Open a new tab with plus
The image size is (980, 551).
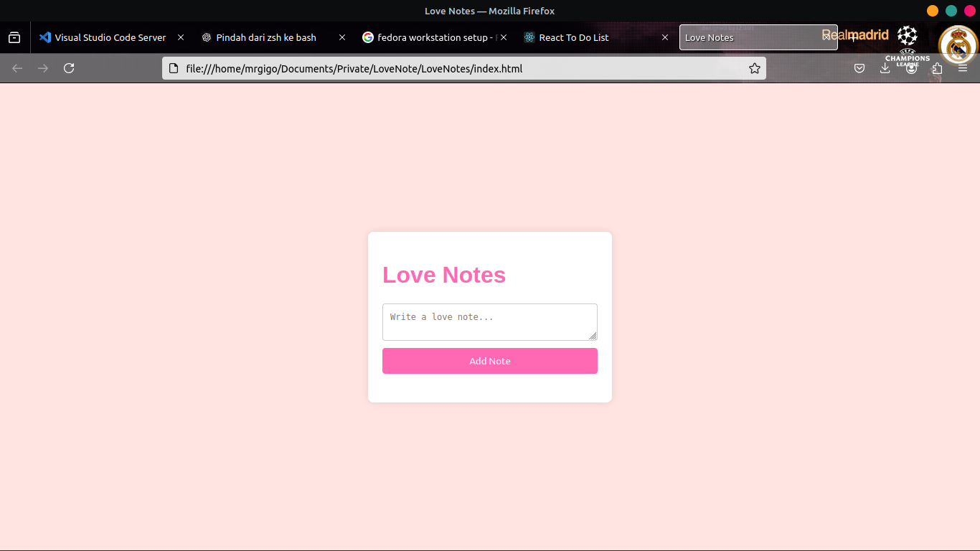coord(853,37)
